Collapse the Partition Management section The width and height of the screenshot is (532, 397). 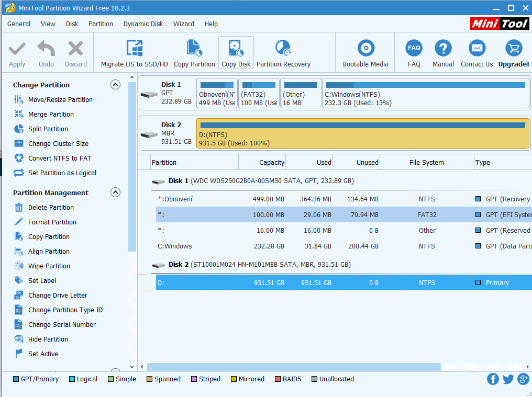click(116, 192)
